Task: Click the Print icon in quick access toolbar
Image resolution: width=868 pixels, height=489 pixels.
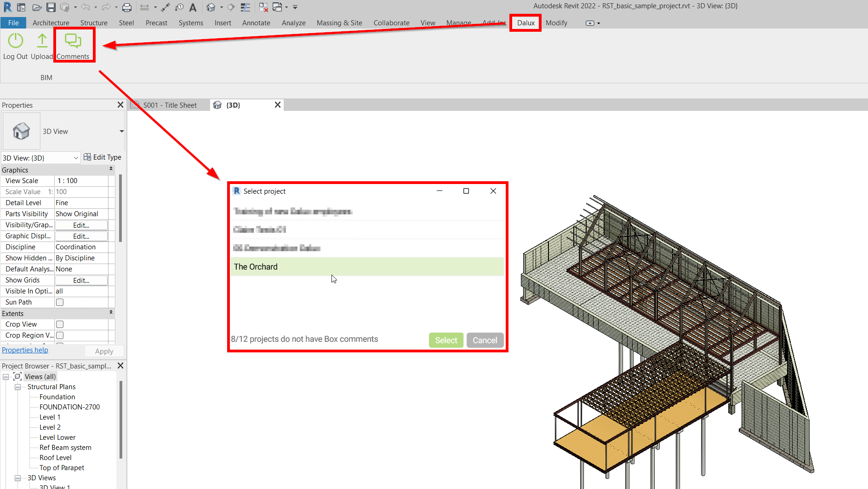Action: (127, 7)
